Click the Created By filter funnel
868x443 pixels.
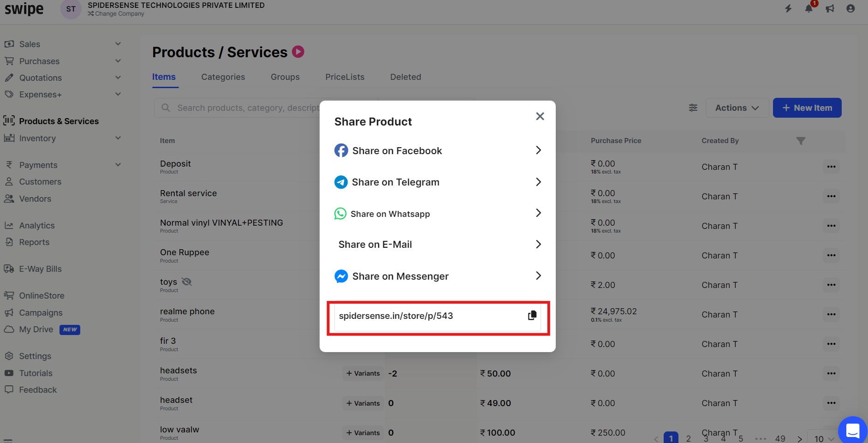pos(801,141)
